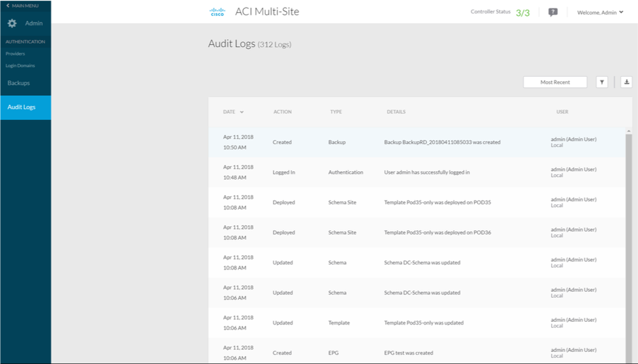Sort logs by the Date arrow

click(242, 112)
